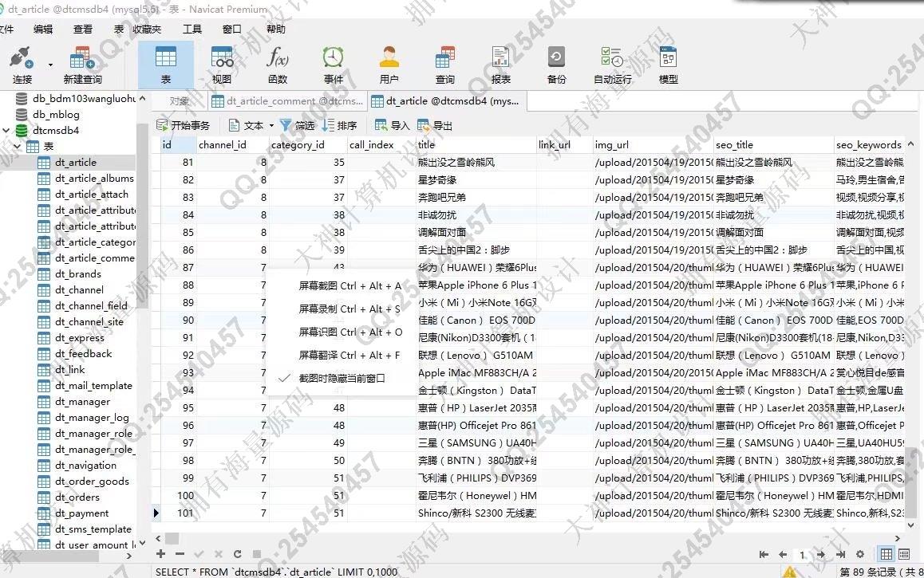The image size is (924, 578).
Task: Click the 备份 (Backup) toolbar icon
Action: [x=556, y=65]
